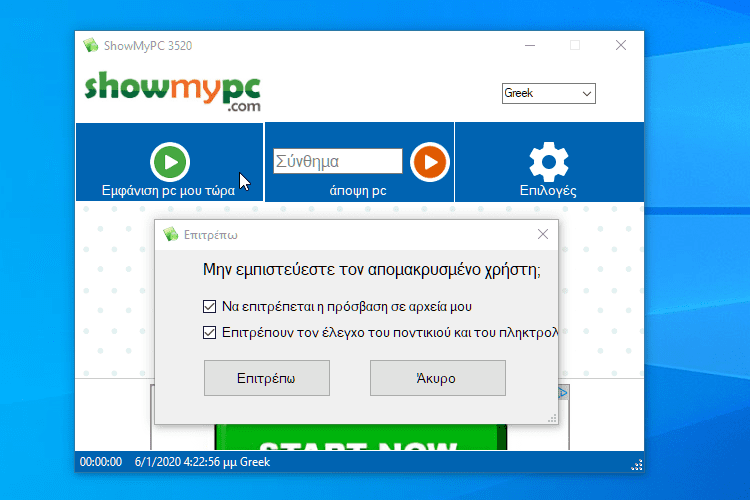
Task: Click the 'άποψη pc' label
Action: pos(358,190)
